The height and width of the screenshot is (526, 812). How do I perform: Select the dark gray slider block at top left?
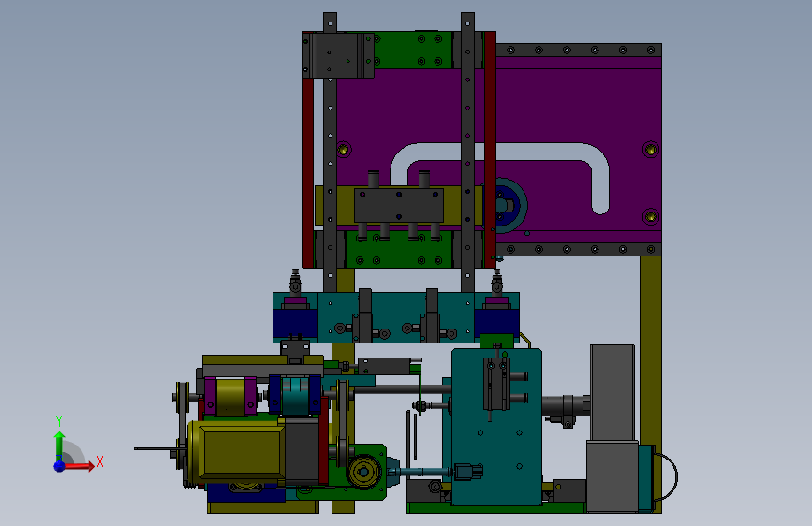click(x=338, y=55)
